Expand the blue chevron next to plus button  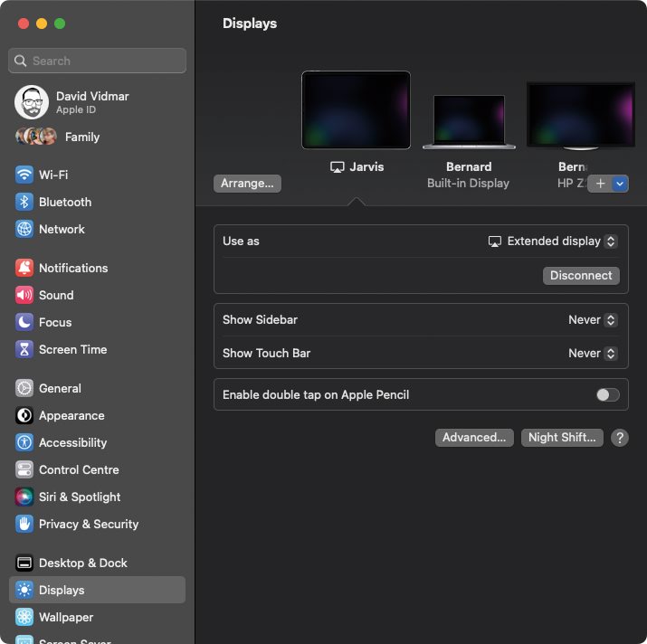click(x=620, y=184)
